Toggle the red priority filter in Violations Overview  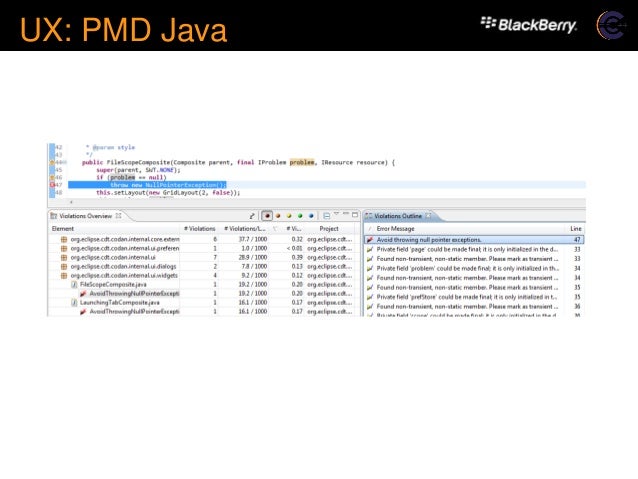tap(267, 216)
